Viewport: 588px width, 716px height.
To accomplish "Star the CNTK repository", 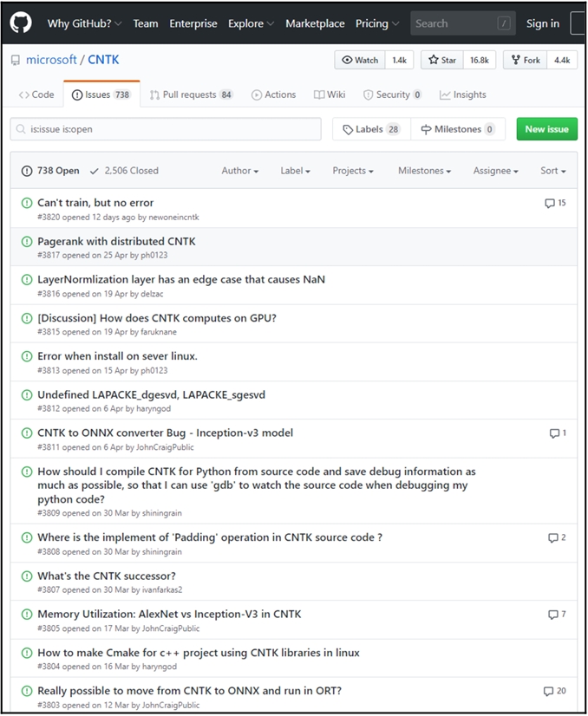I will click(x=442, y=61).
